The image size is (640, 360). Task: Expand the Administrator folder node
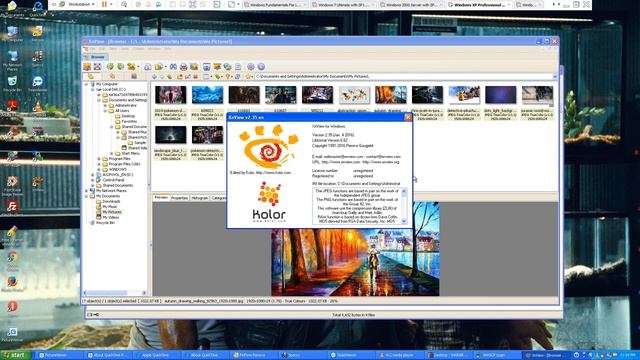[105, 105]
